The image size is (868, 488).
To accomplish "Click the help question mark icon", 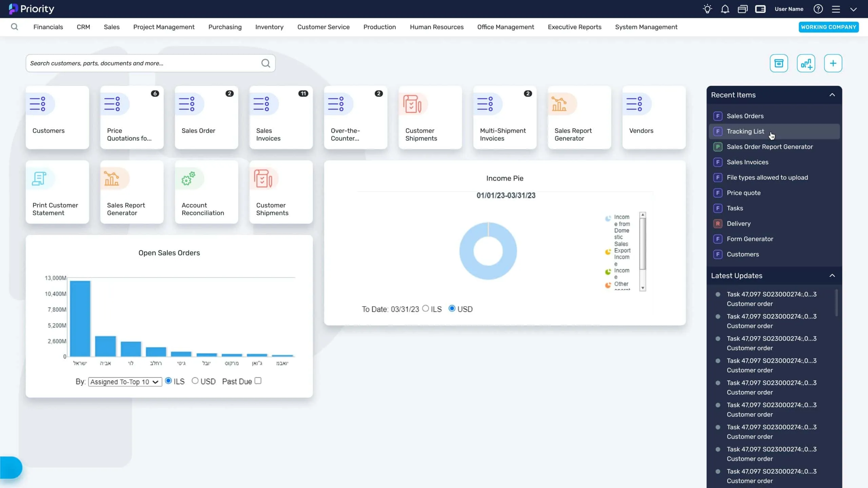I will 818,9.
